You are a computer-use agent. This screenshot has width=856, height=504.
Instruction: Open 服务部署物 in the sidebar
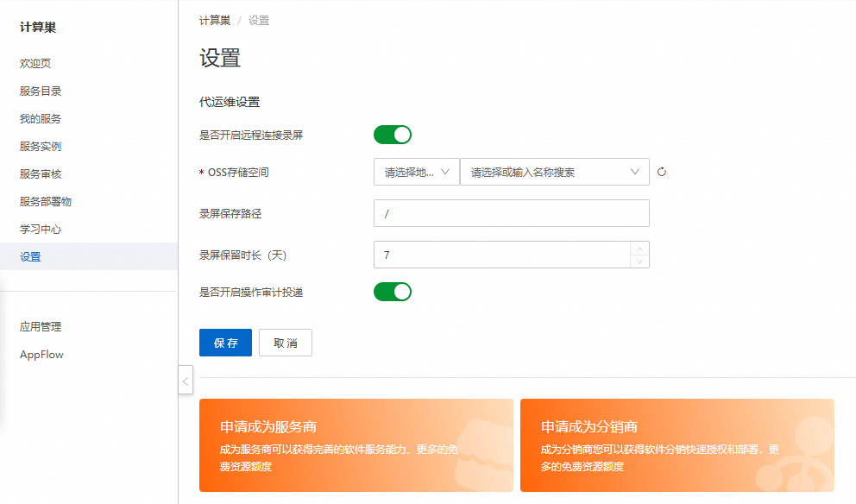point(46,201)
